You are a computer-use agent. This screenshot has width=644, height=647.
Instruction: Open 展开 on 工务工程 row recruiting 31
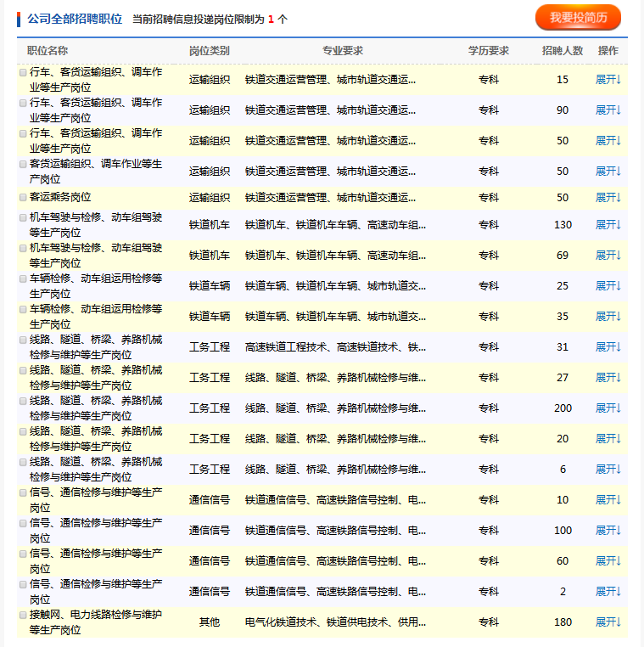608,347
